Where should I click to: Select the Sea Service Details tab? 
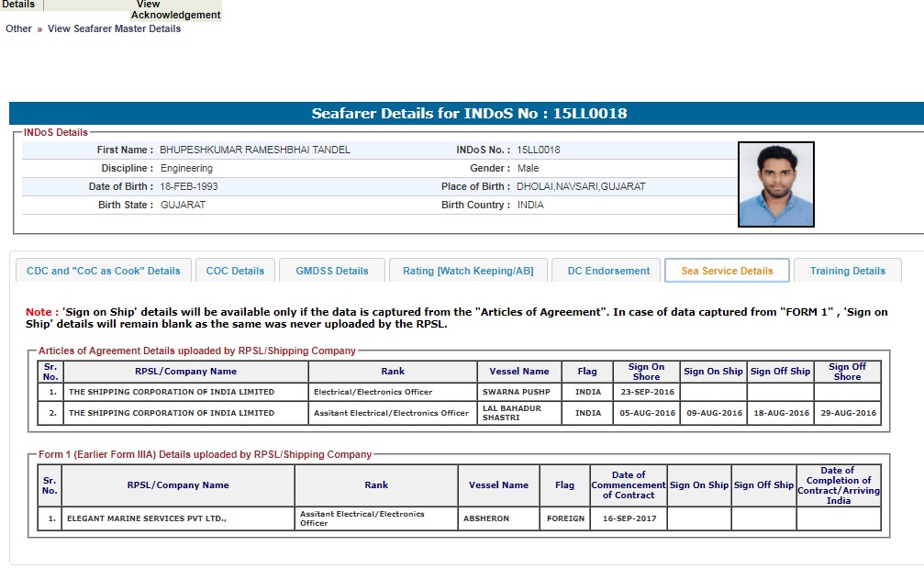click(727, 271)
